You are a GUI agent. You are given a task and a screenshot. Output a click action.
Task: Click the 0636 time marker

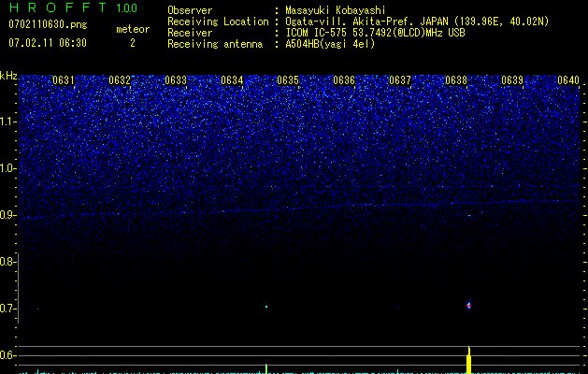(x=344, y=80)
